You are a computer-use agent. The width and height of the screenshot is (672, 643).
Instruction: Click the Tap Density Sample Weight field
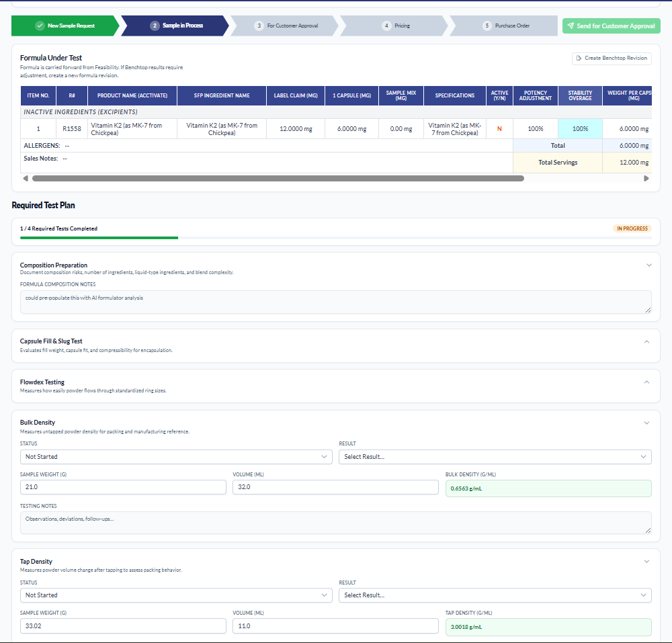(x=123, y=626)
